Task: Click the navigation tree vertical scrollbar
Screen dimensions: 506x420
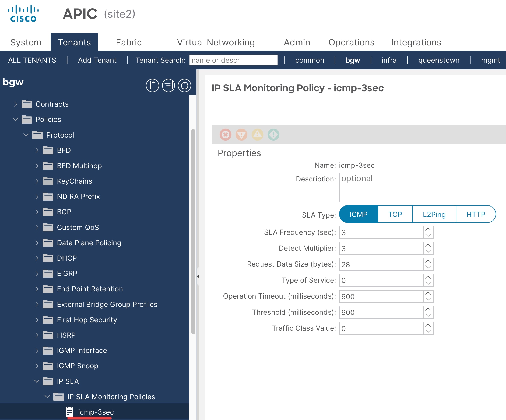Action: pyautogui.click(x=193, y=232)
